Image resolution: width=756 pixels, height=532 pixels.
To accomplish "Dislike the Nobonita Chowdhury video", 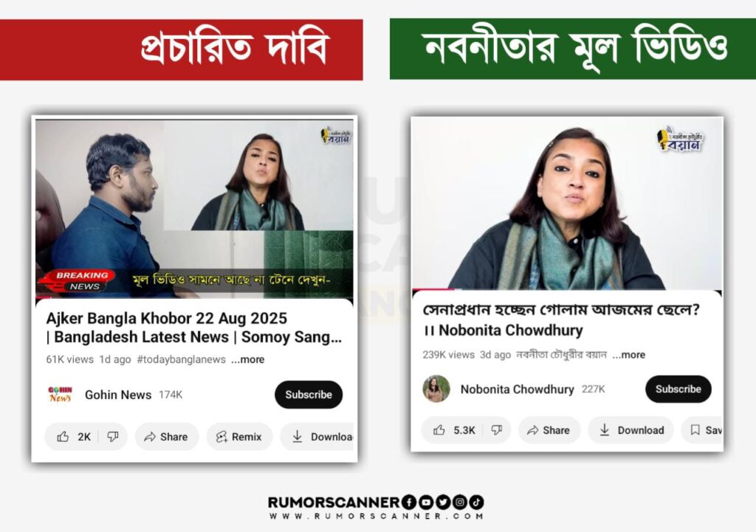I will (497, 430).
